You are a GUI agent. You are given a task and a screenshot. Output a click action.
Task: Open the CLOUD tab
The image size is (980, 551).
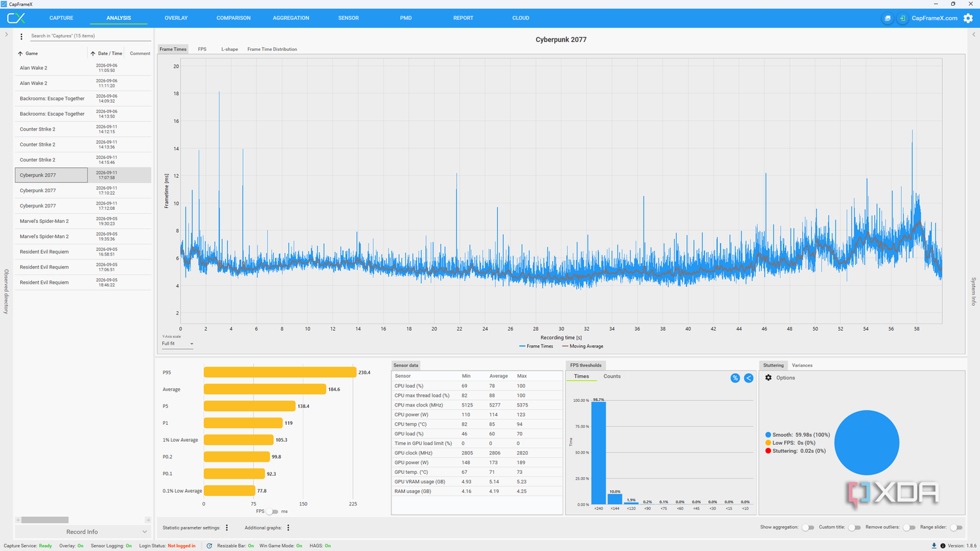click(521, 18)
